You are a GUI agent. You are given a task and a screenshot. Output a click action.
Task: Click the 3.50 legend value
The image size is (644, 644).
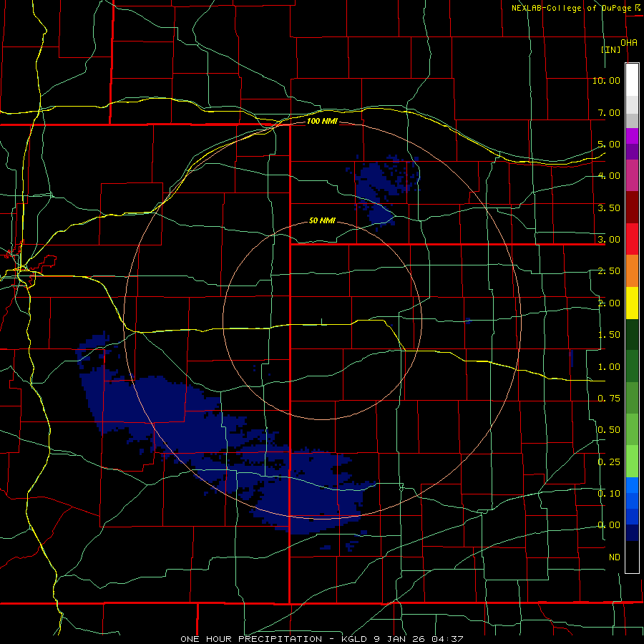(x=609, y=208)
